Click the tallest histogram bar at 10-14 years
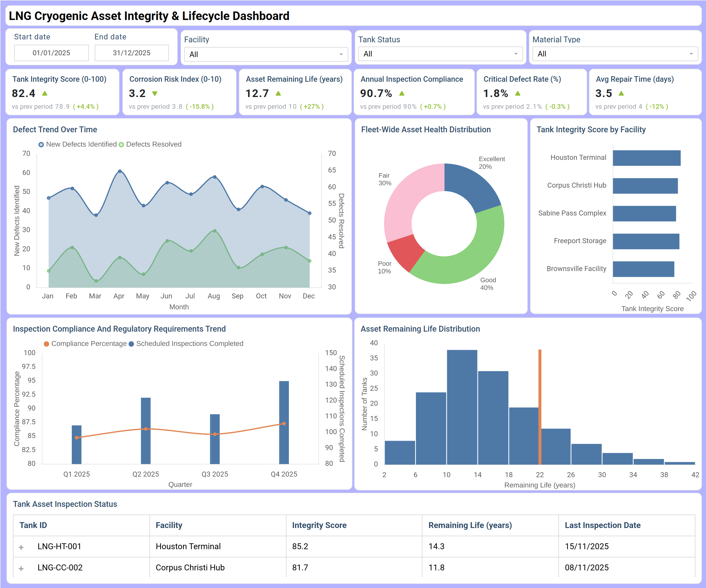 (462, 407)
